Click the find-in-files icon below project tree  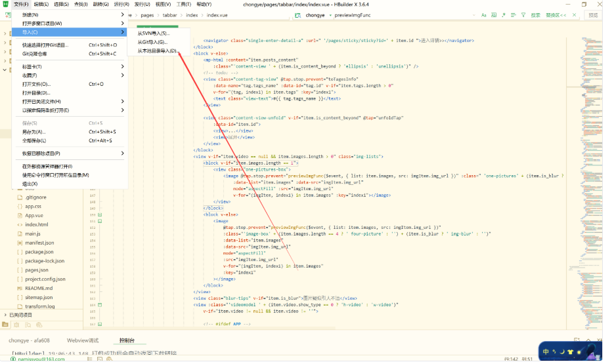tap(28, 325)
